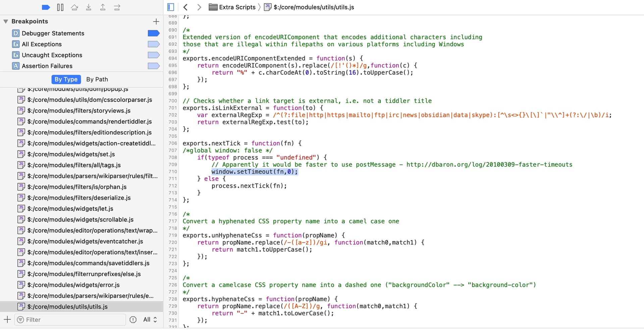This screenshot has height=330, width=644.
Task: Open the All resource type dropdown
Action: [x=150, y=320]
